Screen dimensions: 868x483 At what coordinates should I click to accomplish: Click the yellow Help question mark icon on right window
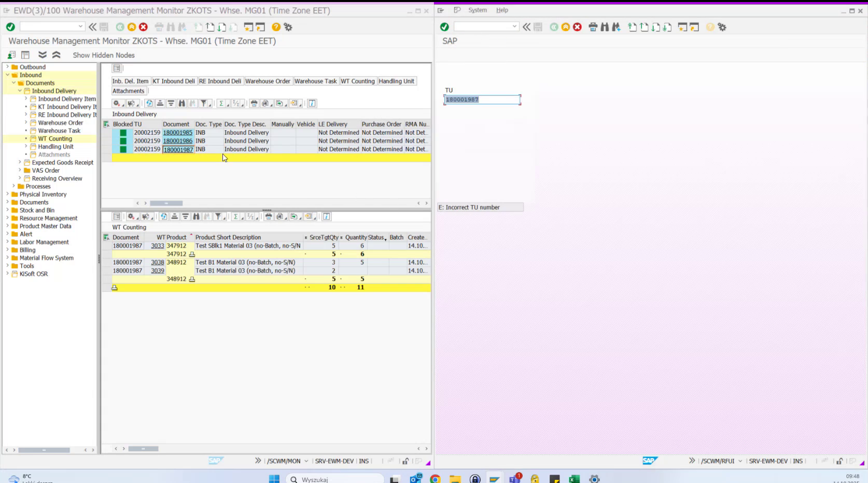[x=709, y=26]
